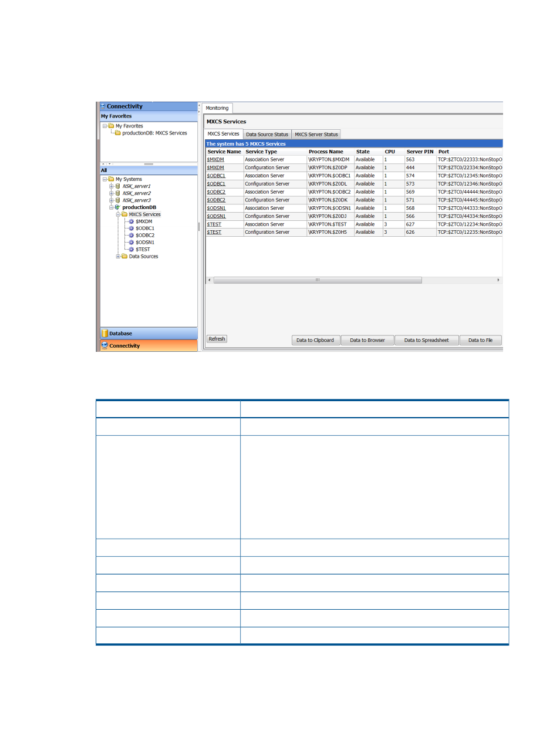560x746 pixels.
Task: Expand the NSK_server1 node
Action: tap(111, 186)
